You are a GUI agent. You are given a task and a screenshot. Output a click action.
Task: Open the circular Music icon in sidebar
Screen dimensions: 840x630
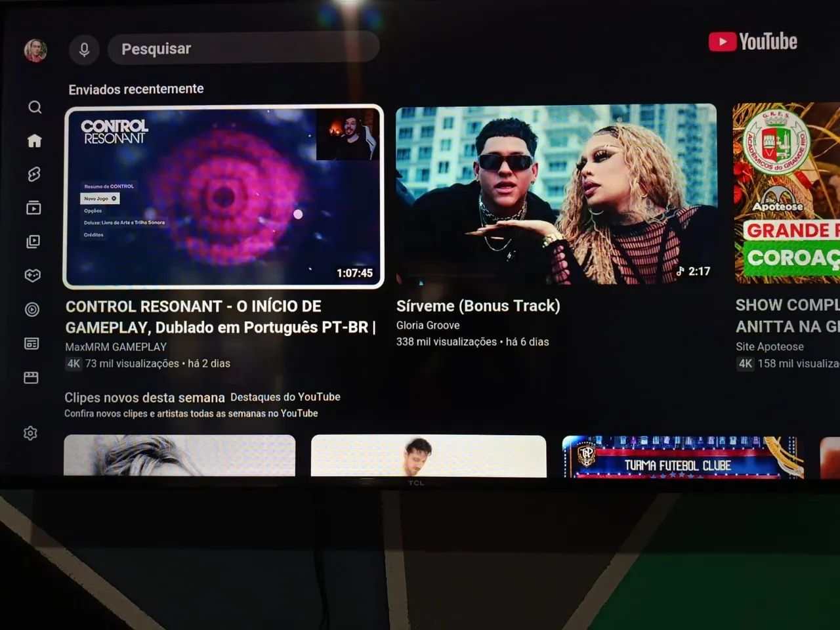[x=32, y=309]
